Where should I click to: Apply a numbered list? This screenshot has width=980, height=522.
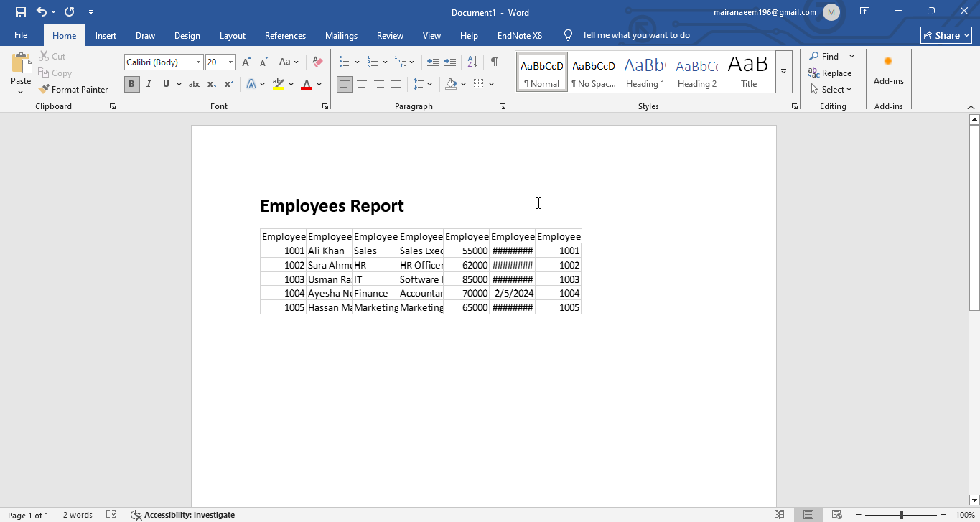coord(373,62)
